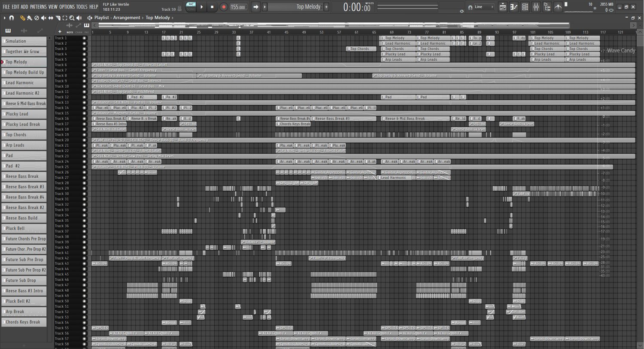Open the TOOLS menu
644x349 pixels.
coord(82,7)
